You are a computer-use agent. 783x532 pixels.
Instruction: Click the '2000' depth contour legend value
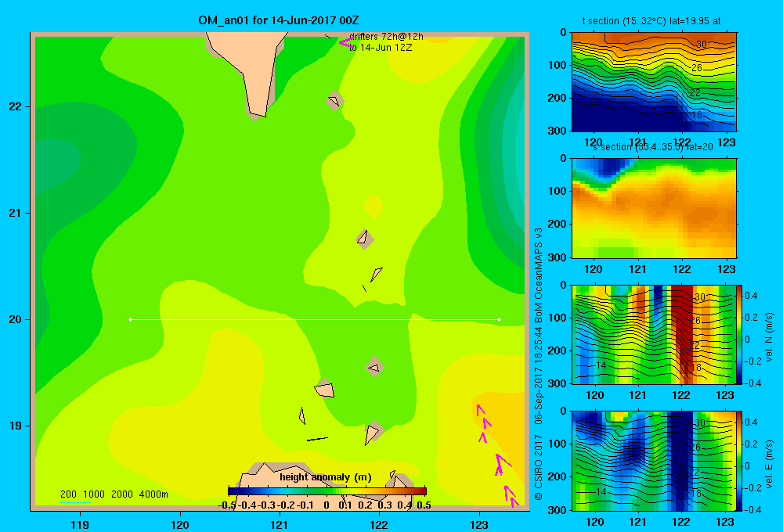click(x=122, y=494)
